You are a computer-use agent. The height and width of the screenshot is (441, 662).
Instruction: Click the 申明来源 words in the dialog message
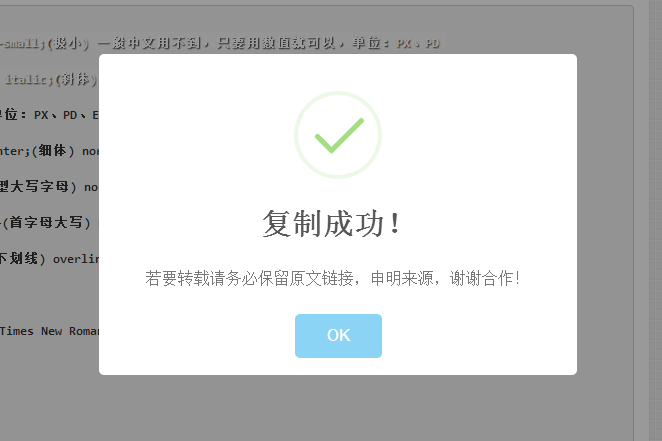coord(402,278)
